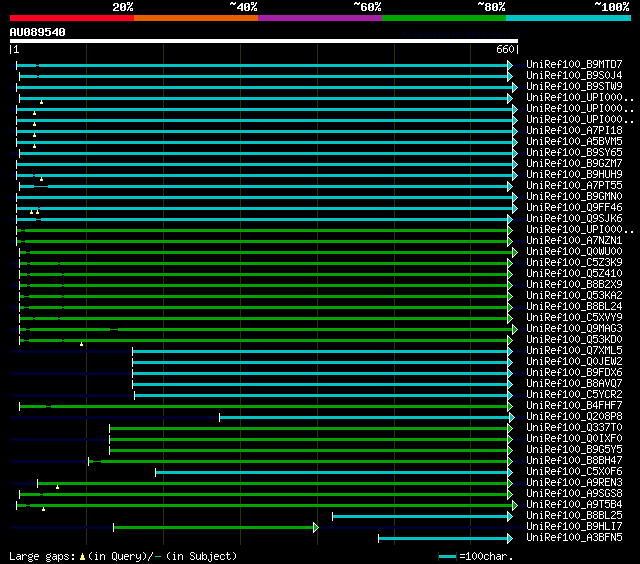Click the white query sequence bar
This screenshot has width=640, height=564.
[264, 41]
